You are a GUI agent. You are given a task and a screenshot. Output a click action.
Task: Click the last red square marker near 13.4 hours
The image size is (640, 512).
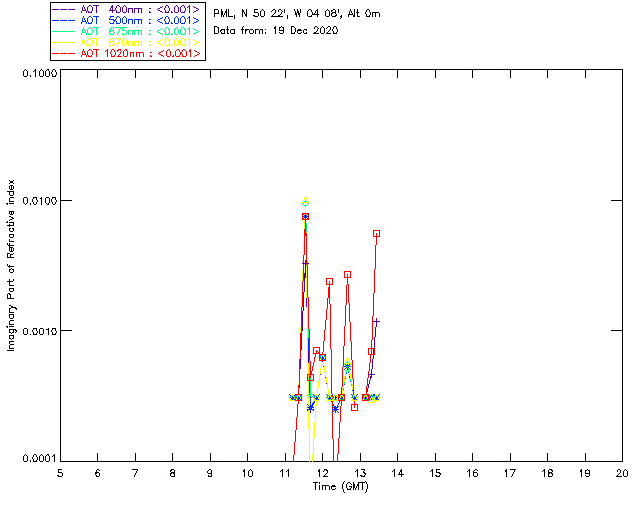[x=376, y=234]
